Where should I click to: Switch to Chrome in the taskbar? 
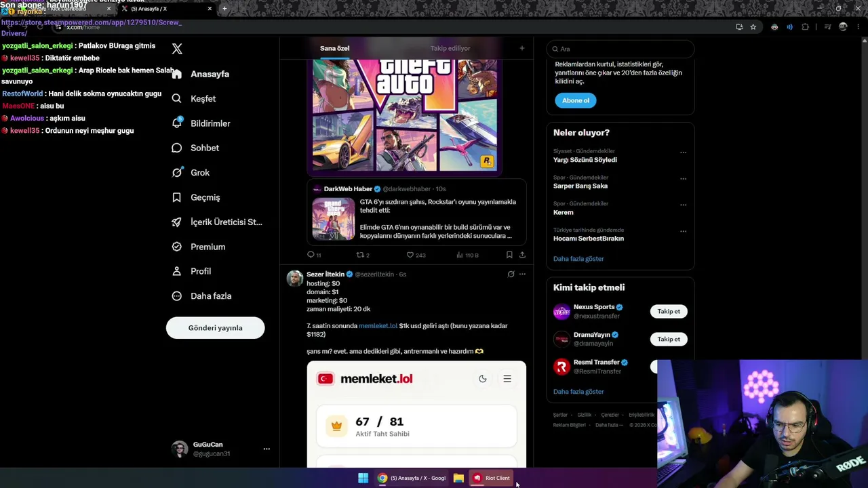[412, 478]
